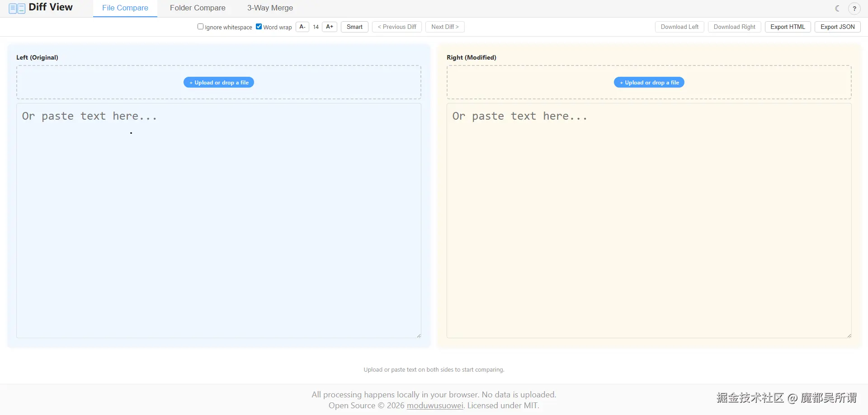868x415 pixels.
Task: Click the 'Upload or paste text on both sides' message
Action: coord(434,369)
